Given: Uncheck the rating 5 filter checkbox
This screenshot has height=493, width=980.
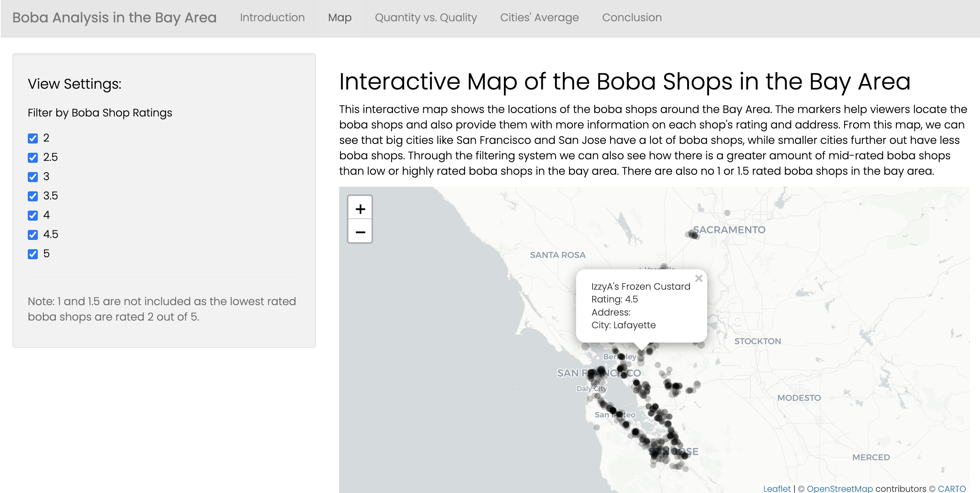Looking at the screenshot, I should coord(33,254).
